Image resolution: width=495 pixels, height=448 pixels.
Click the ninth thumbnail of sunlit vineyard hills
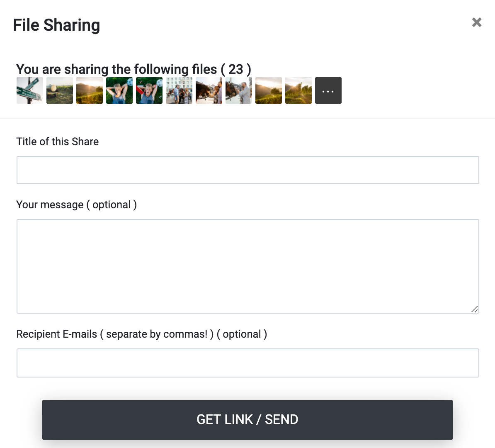[269, 90]
